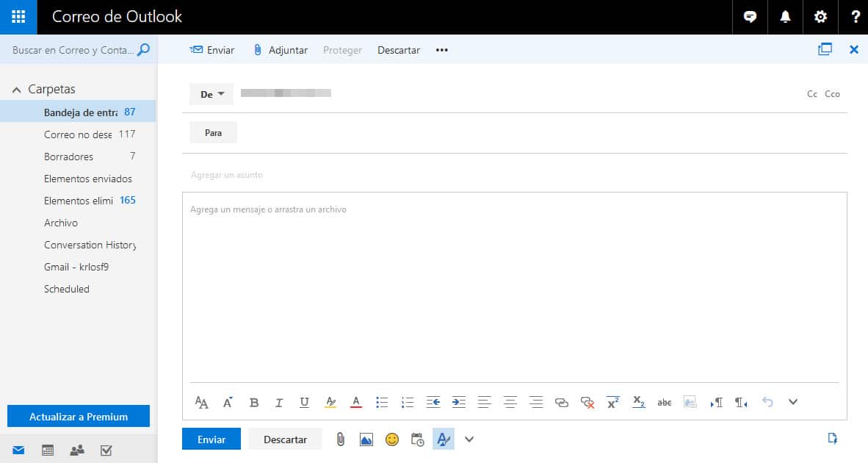Click the bottom Descartar button
Image resolution: width=868 pixels, height=463 pixels.
coord(285,439)
